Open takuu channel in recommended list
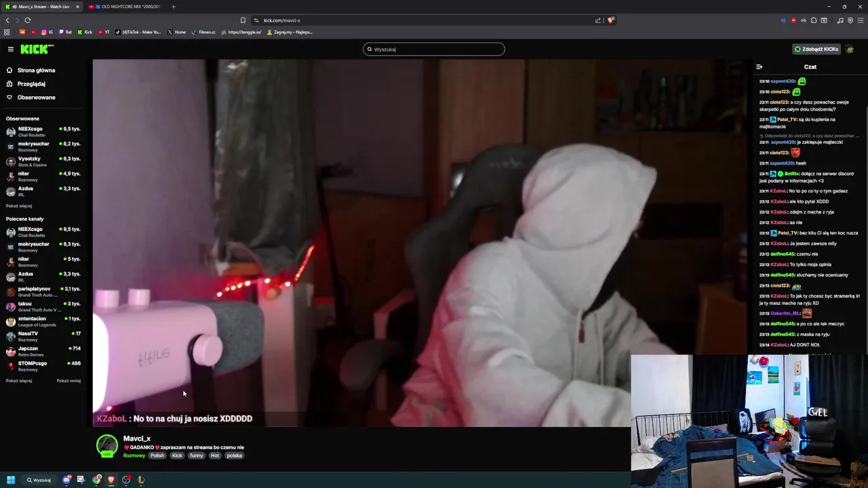 43,306
